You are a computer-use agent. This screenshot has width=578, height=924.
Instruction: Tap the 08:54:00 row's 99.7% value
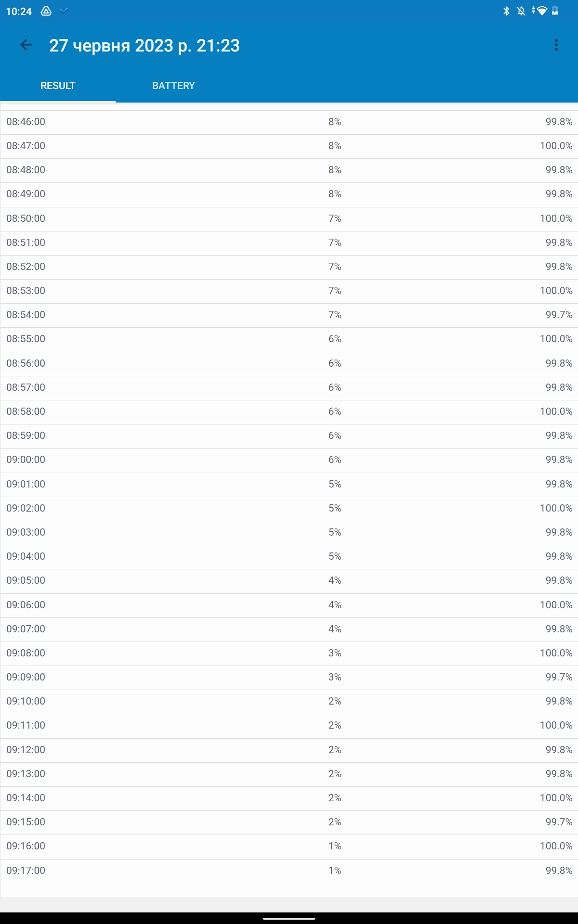click(x=559, y=315)
